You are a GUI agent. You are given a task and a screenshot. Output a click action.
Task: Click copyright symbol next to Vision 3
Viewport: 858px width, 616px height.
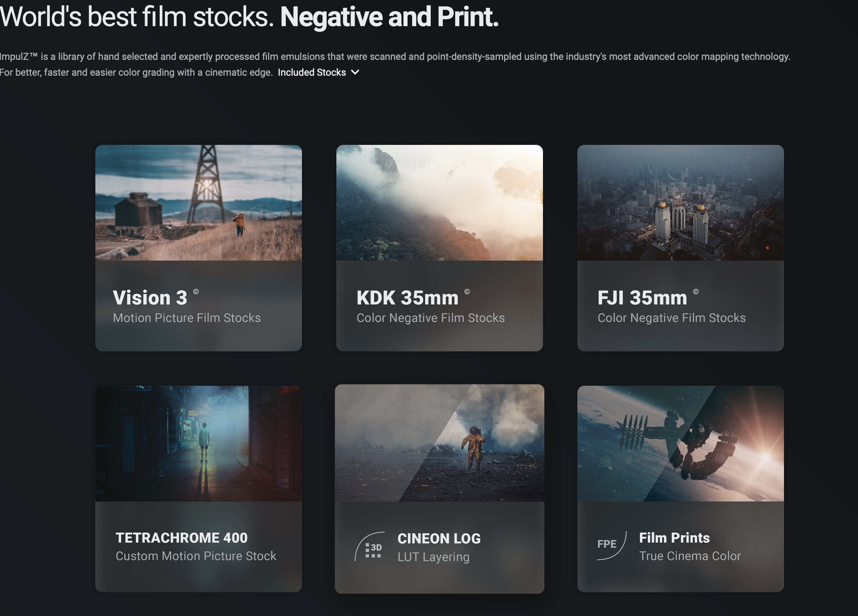(196, 291)
